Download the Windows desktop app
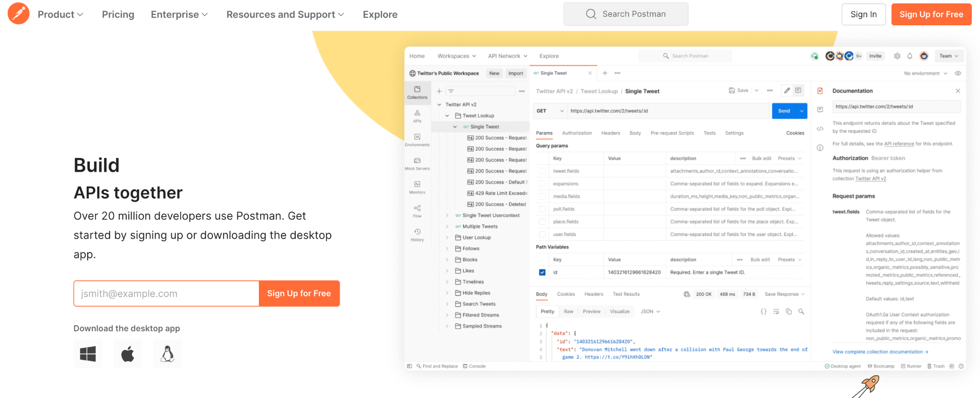The image size is (980, 398). (88, 354)
